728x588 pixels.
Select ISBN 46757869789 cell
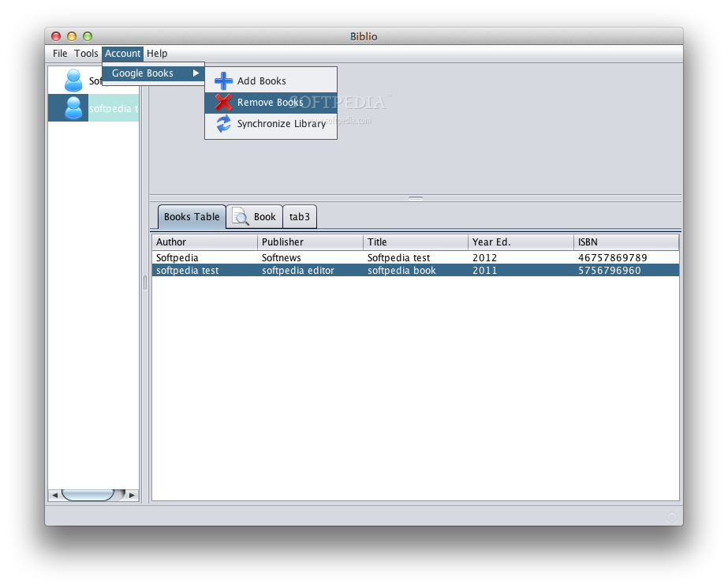pos(626,258)
